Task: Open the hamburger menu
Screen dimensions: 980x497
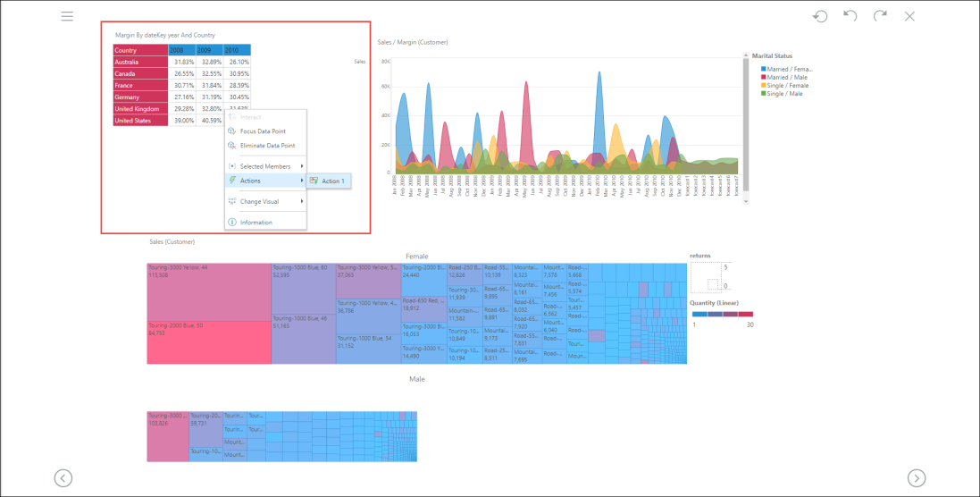Action: click(x=67, y=16)
